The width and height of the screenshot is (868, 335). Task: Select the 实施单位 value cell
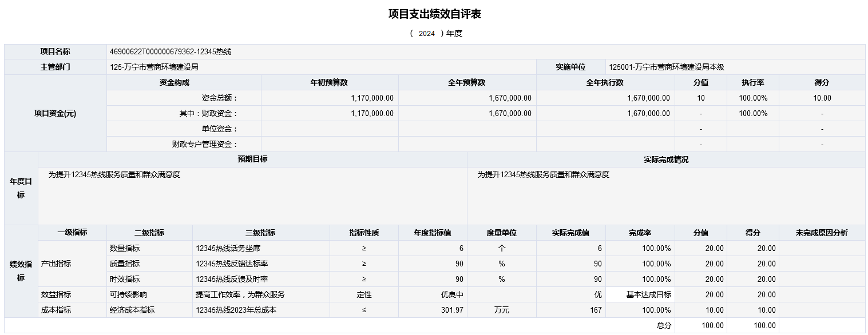[x=667, y=67]
